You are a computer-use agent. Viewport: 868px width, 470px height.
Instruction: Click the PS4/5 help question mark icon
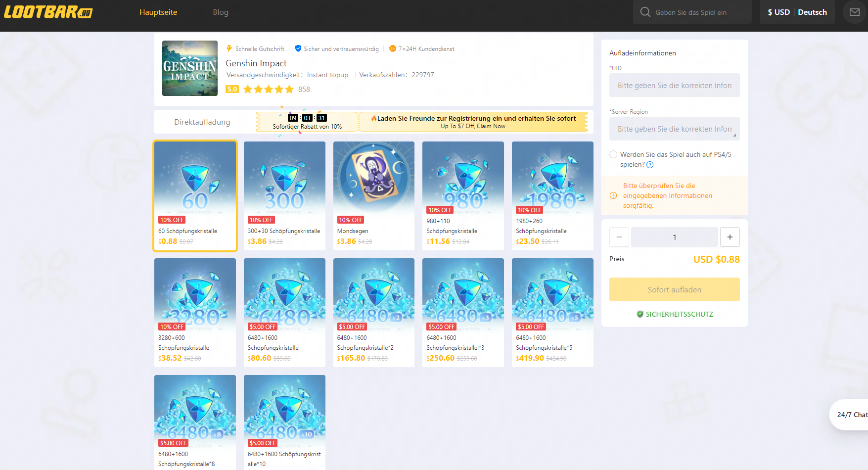[x=650, y=165]
